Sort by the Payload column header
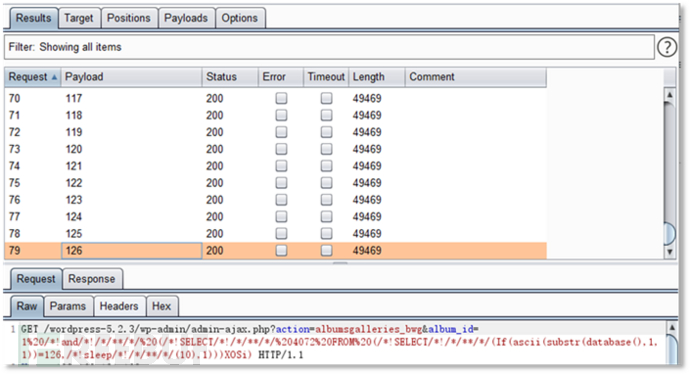The image size is (690, 374). point(131,77)
